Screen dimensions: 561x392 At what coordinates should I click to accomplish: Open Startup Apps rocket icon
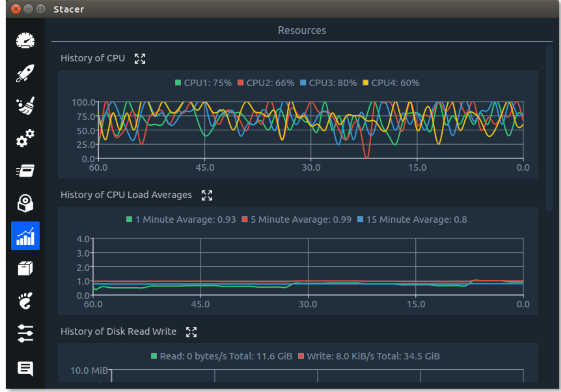pyautogui.click(x=25, y=73)
